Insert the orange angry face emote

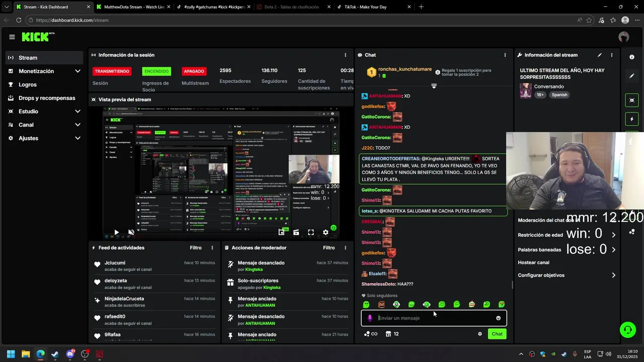pyautogui.click(x=381, y=304)
